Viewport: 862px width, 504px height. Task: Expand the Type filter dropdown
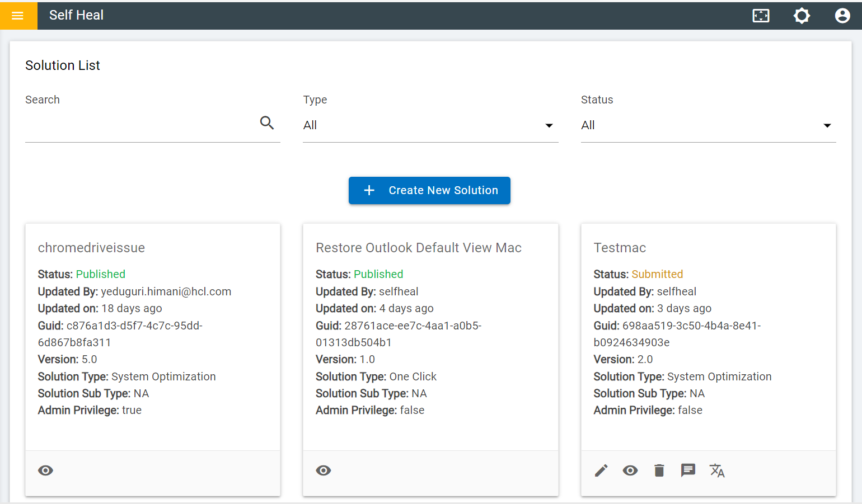click(430, 125)
